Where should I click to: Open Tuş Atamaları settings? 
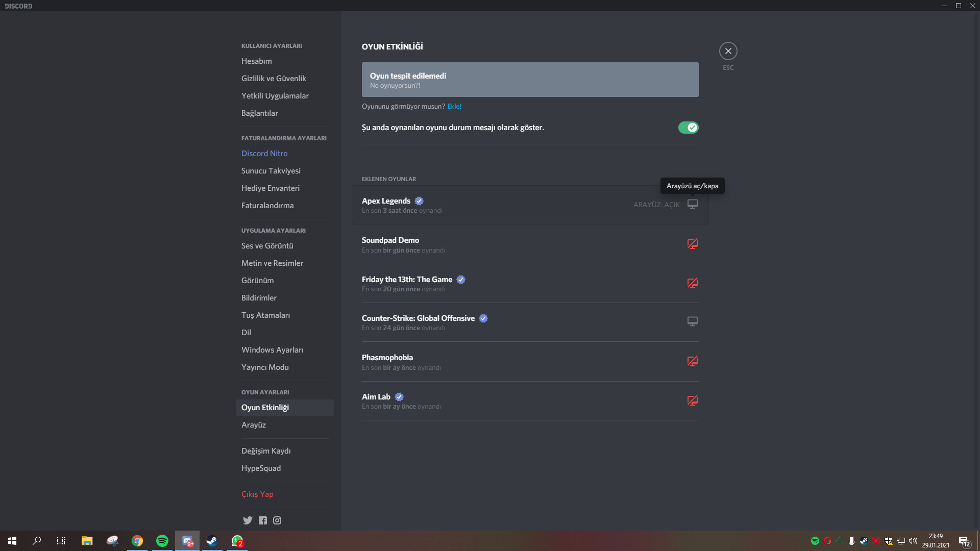[x=285, y=315]
